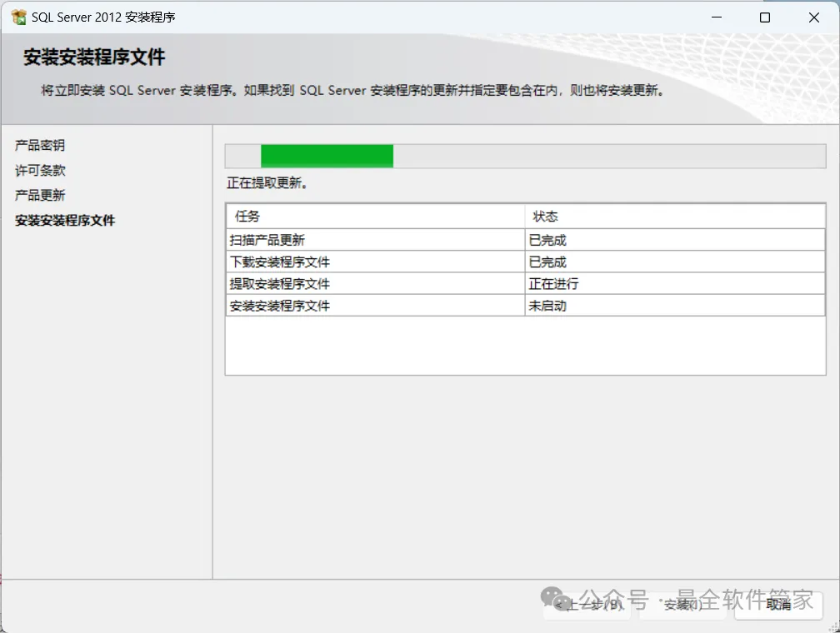Select the 产品更新 step in sidebar
Screen dimensions: 840x633
tap(40, 195)
